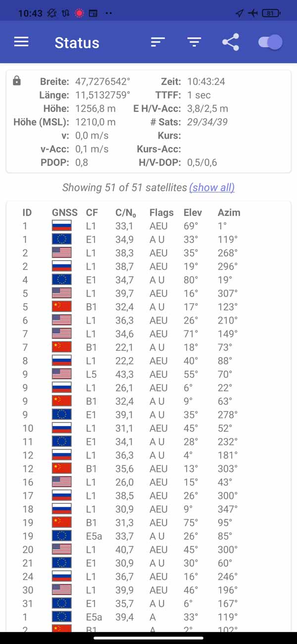The height and width of the screenshot is (644, 297).
Task: Tap the China flag for satellite ID 19
Action: pyautogui.click(x=62, y=523)
